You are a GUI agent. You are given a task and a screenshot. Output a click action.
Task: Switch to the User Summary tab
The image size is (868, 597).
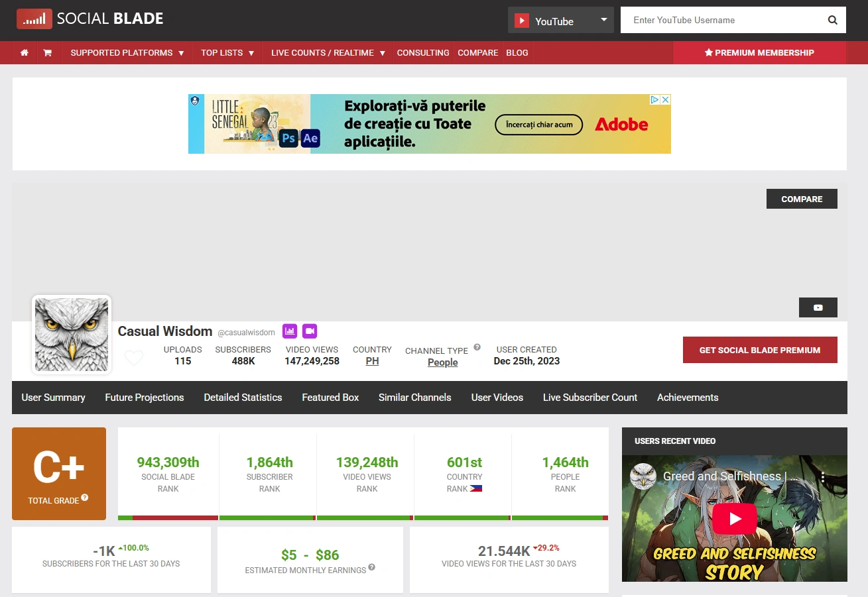coord(54,398)
